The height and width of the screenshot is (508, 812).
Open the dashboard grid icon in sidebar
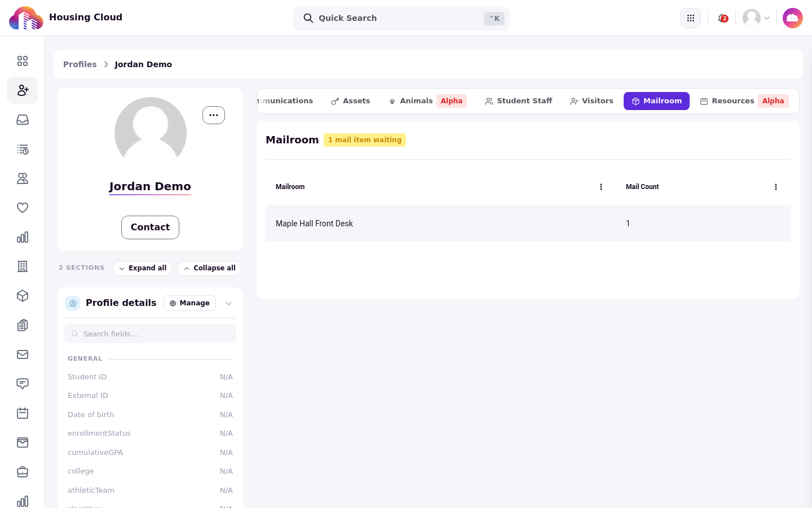coord(23,61)
